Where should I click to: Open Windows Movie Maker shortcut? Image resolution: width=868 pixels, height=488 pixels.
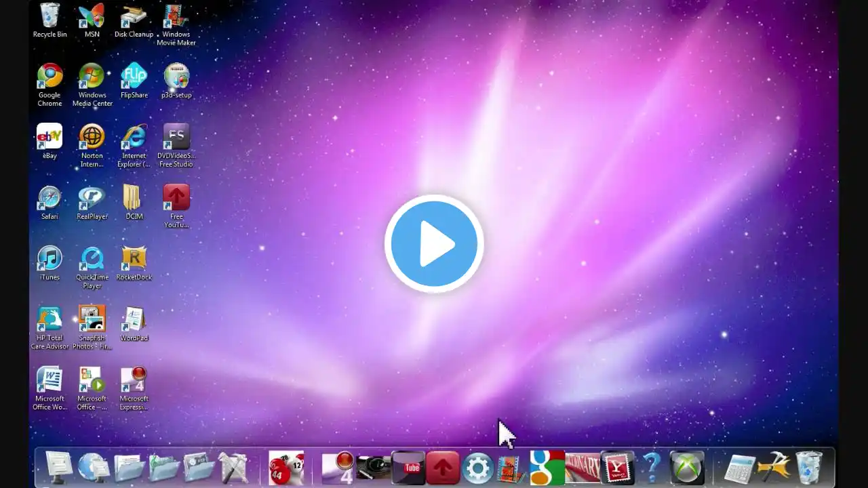point(176,24)
